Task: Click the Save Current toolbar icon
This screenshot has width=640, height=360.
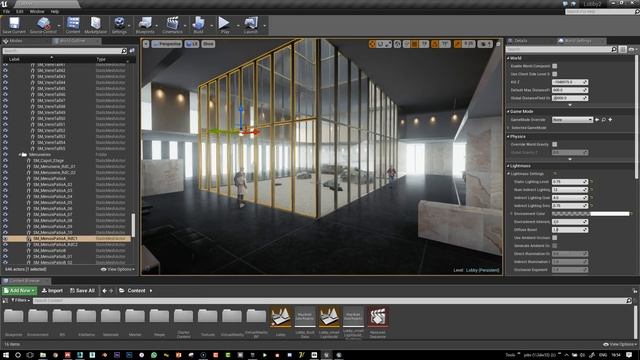Action: pos(14,24)
